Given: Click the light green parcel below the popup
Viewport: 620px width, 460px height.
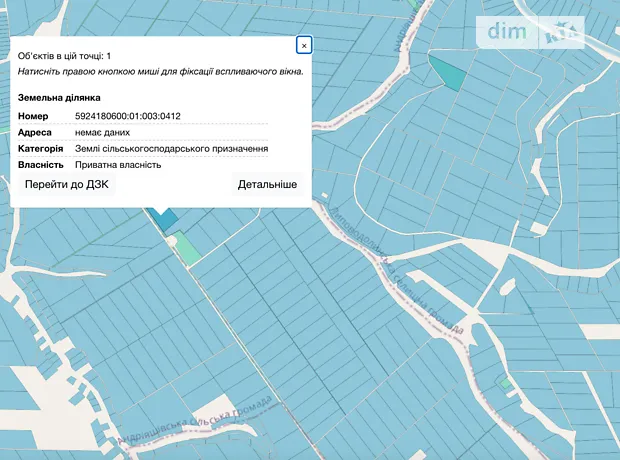Looking at the screenshot, I should click(183, 247).
